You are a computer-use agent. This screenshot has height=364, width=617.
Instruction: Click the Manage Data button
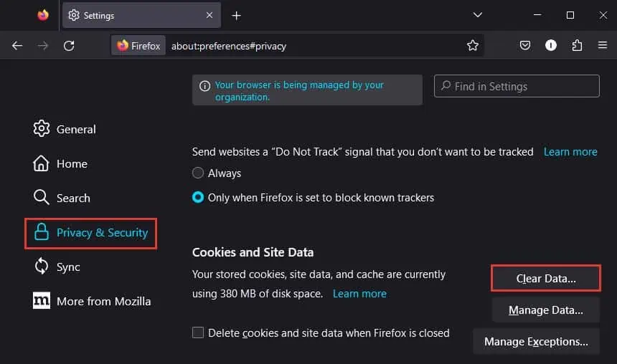click(x=546, y=310)
